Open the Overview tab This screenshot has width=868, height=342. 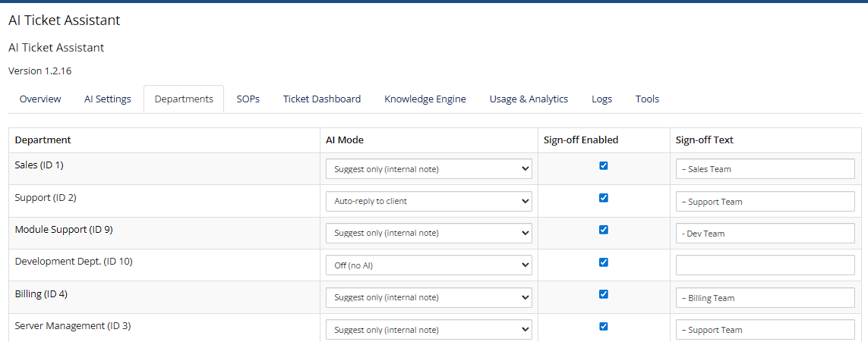tap(40, 99)
